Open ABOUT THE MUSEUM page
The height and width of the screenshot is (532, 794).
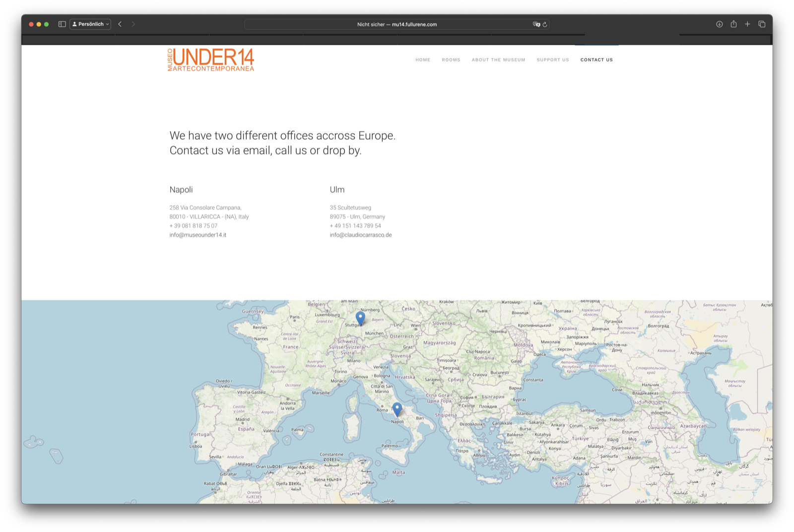click(x=498, y=60)
